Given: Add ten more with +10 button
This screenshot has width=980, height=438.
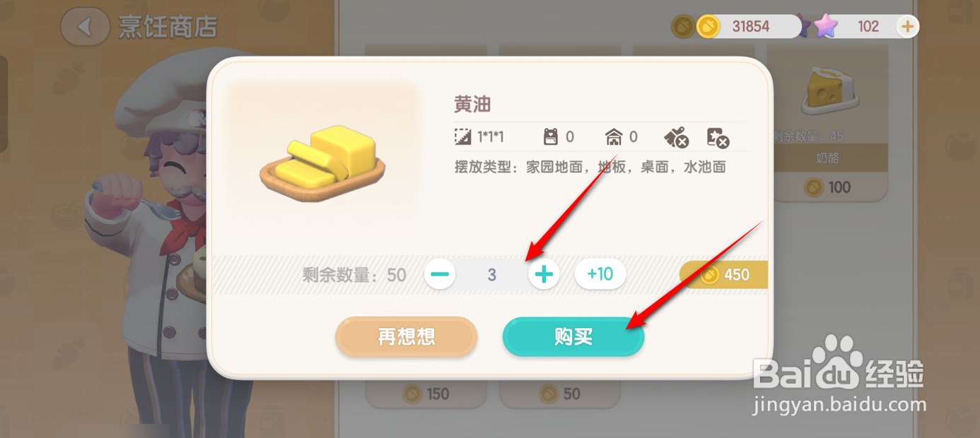Looking at the screenshot, I should click(x=600, y=274).
